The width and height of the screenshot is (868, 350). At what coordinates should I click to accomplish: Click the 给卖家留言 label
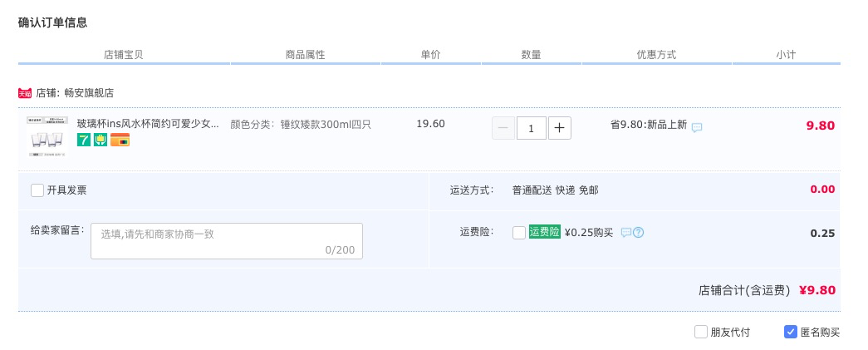pyautogui.click(x=57, y=229)
